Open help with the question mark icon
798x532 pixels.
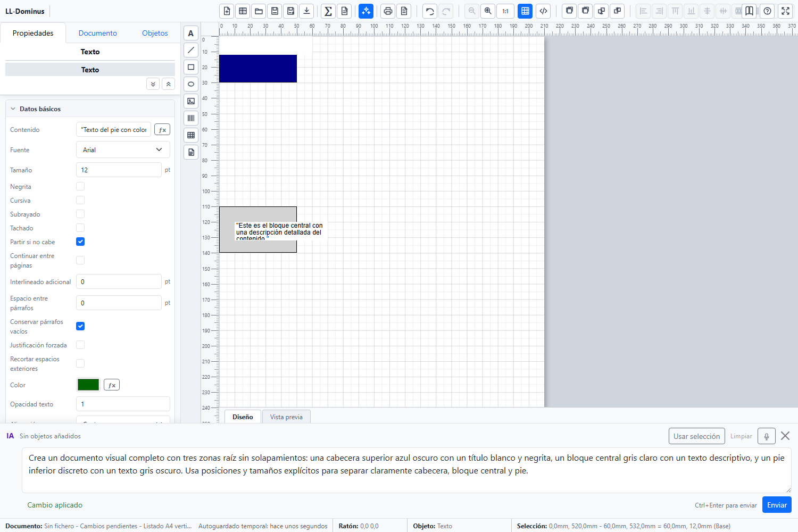[x=767, y=11]
